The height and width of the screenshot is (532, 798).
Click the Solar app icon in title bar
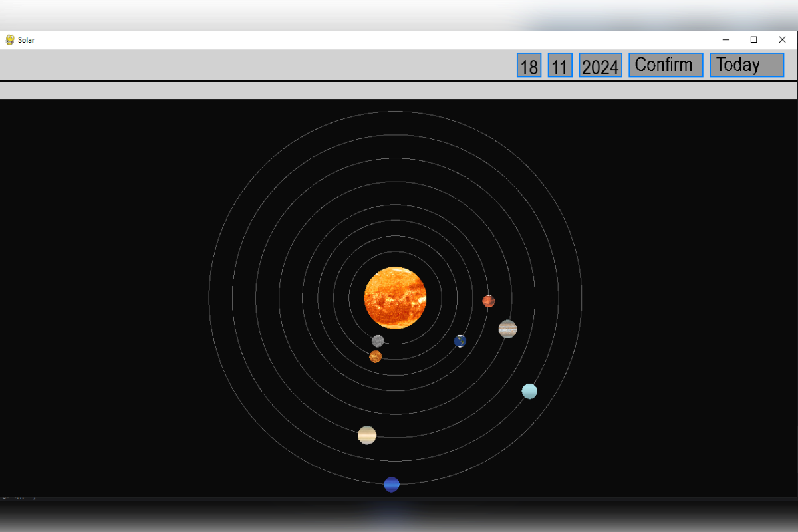point(10,40)
